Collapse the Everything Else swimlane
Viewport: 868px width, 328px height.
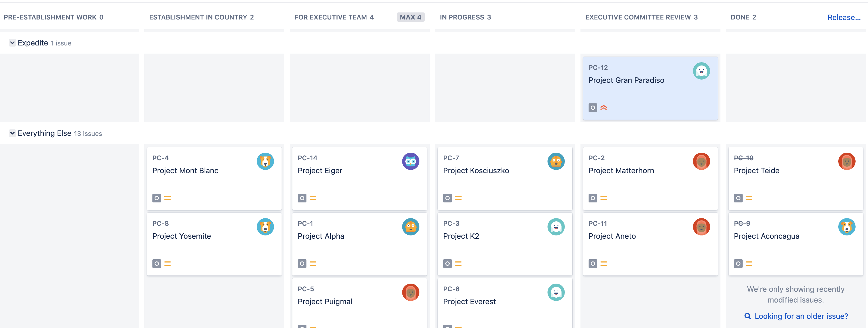12,133
